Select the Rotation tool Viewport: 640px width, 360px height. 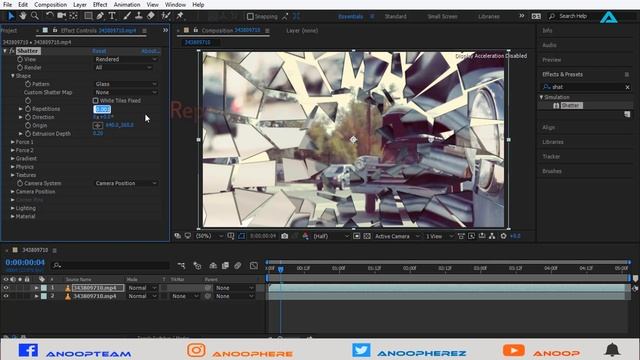[x=49, y=16]
